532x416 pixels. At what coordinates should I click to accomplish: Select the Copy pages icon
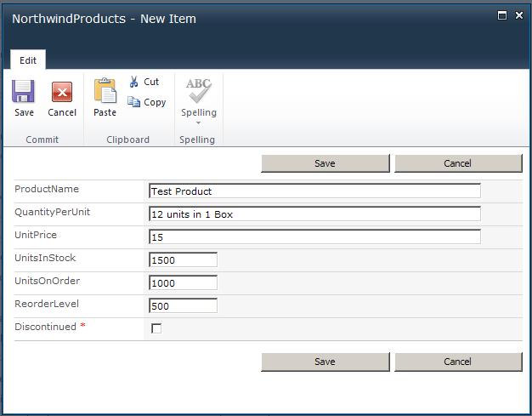133,101
